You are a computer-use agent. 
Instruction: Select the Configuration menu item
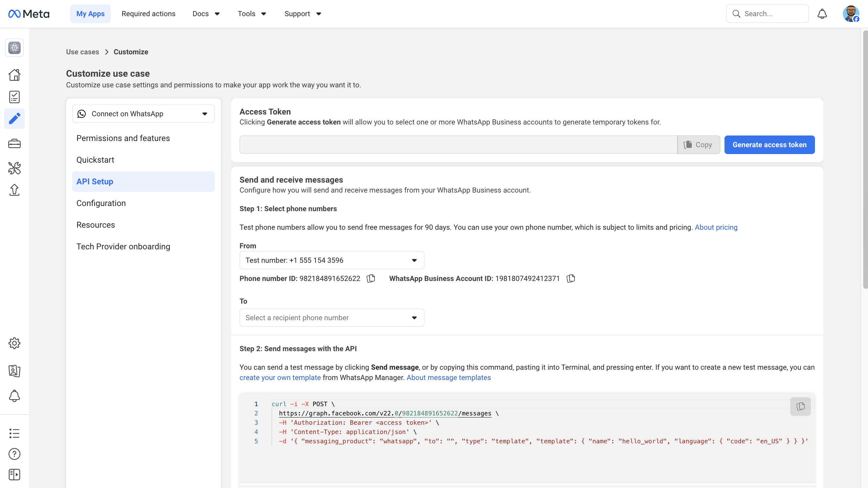pos(101,203)
